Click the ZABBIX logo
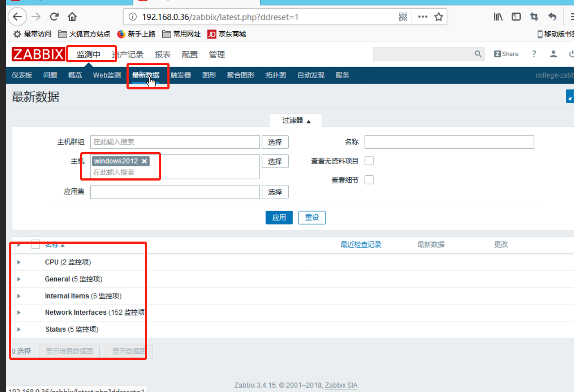This screenshot has width=574, height=392. pyautogui.click(x=38, y=54)
